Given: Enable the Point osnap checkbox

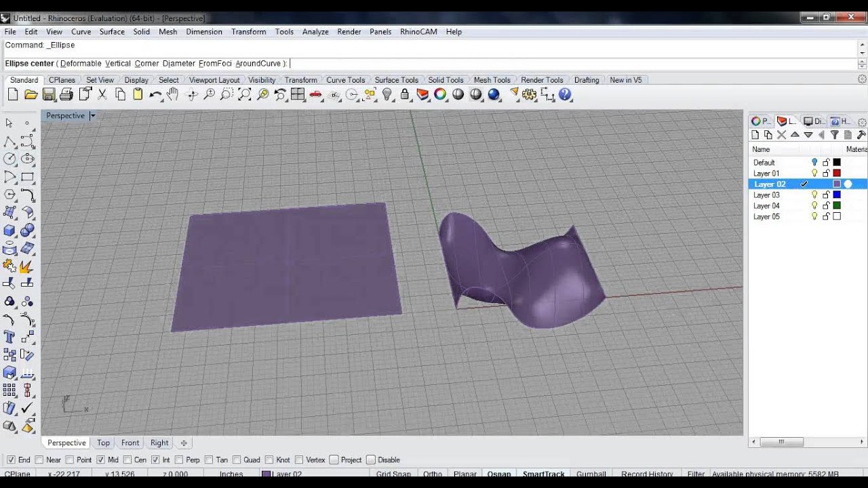Looking at the screenshot, I should [x=71, y=460].
